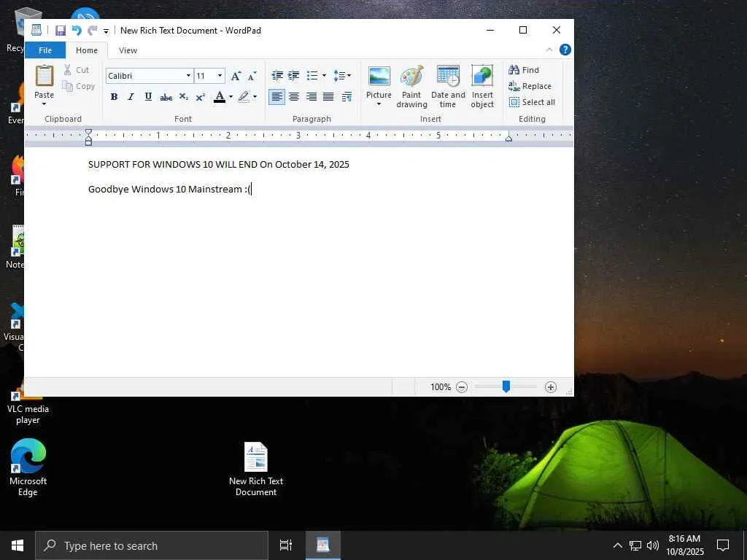Start a bulleted list

312,75
